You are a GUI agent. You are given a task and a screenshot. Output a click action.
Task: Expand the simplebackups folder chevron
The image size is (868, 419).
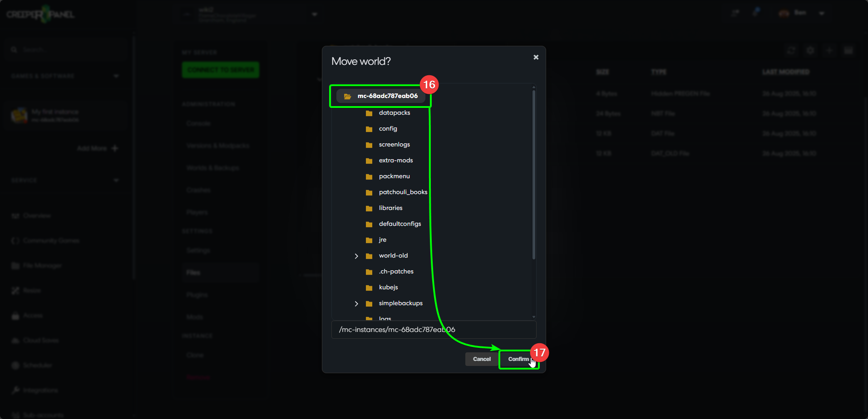[356, 304]
